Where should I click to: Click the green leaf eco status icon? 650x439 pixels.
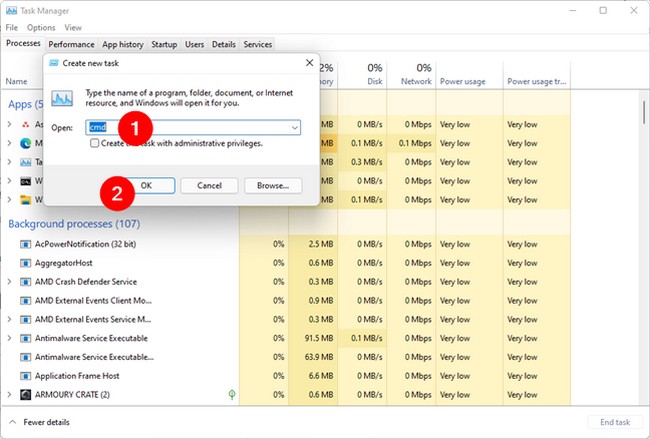point(231,395)
